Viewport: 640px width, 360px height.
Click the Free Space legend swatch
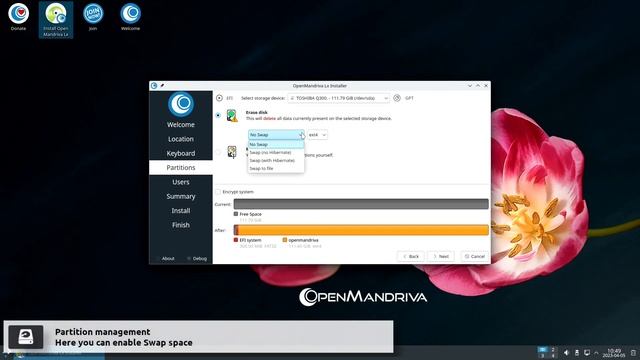click(x=236, y=214)
